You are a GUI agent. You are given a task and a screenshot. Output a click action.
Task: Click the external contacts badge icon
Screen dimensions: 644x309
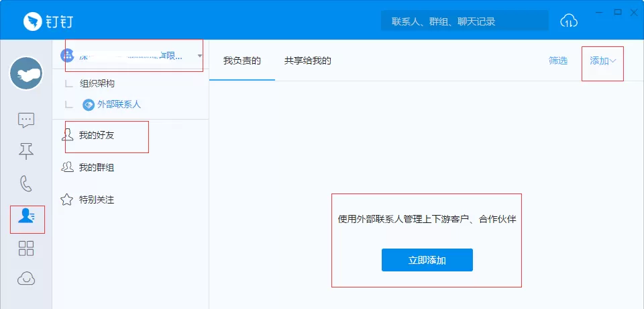(89, 105)
